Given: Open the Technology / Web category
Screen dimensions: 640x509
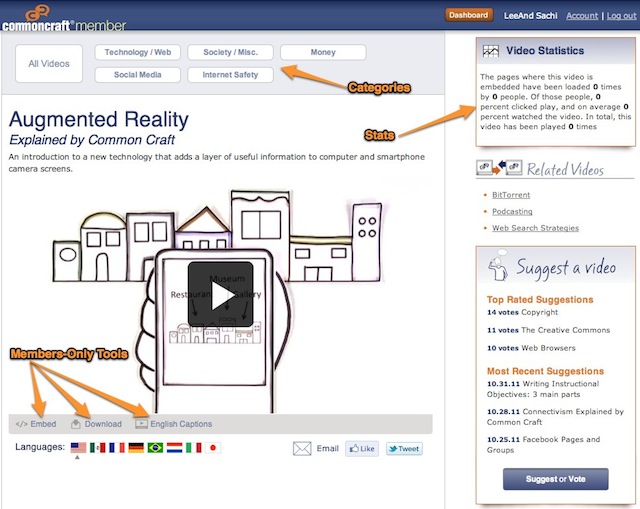Looking at the screenshot, I should (138, 52).
